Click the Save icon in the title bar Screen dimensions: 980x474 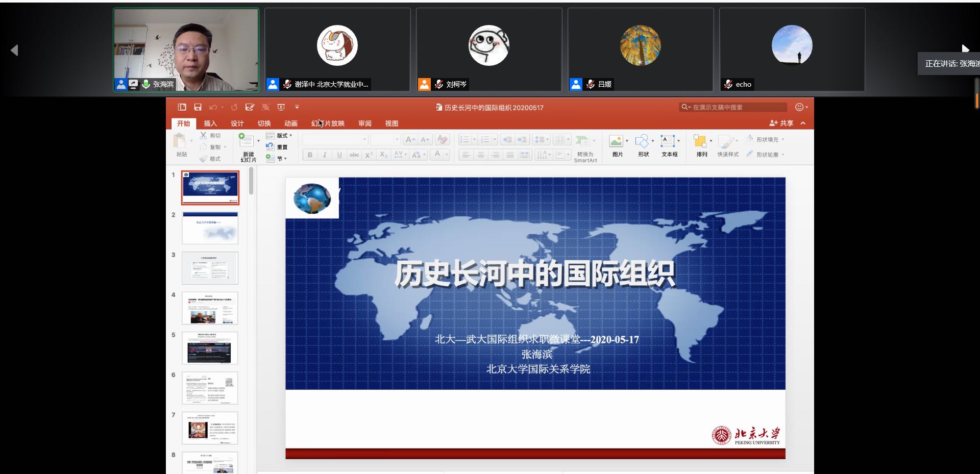click(198, 107)
